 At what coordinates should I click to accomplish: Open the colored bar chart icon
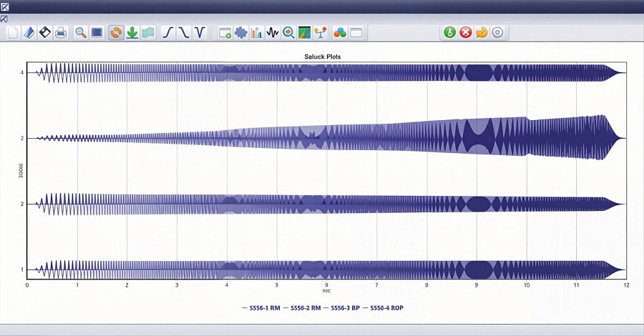click(257, 32)
